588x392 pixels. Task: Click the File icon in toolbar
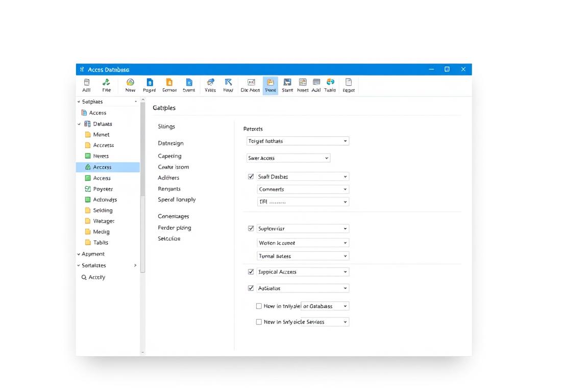click(106, 85)
